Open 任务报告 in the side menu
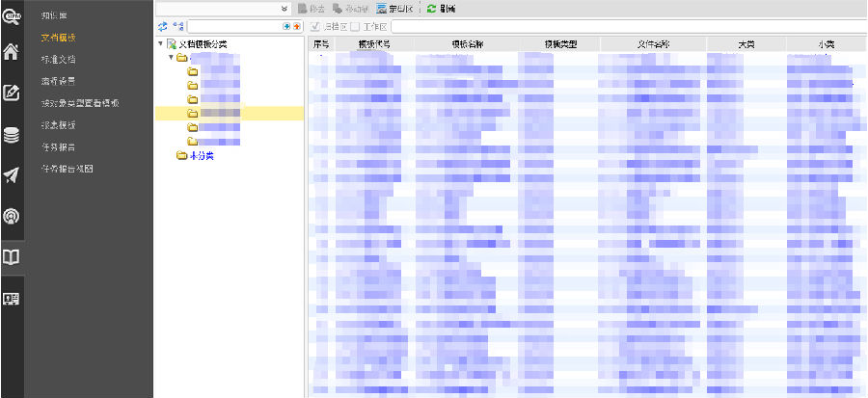The height and width of the screenshot is (398, 868). (58, 147)
